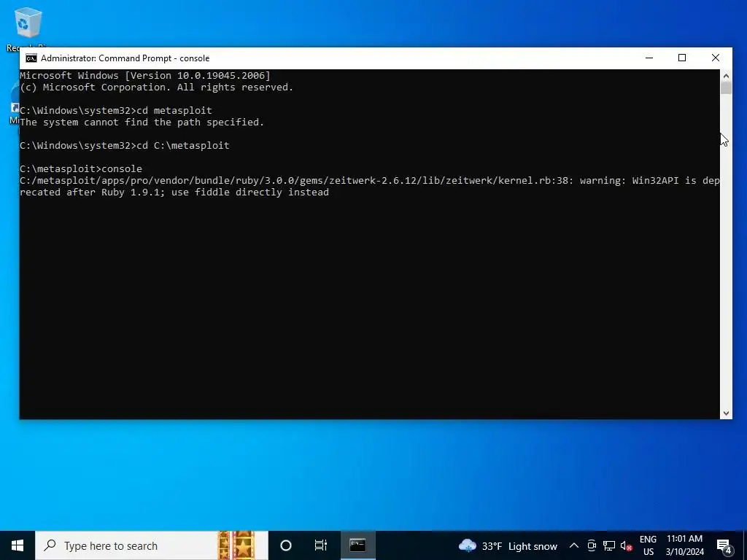Maximize the Command Prompt window
This screenshot has height=560, width=747.
(x=682, y=58)
